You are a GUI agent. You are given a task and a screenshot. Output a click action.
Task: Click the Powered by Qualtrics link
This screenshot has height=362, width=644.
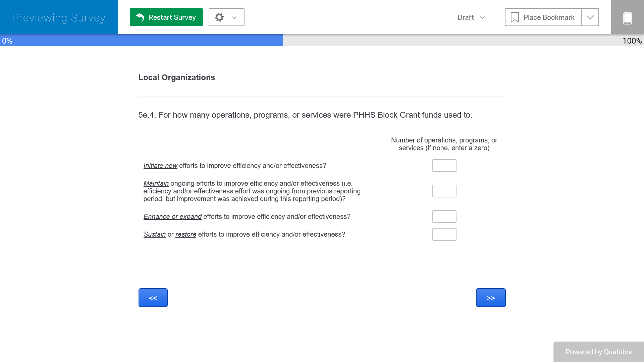tap(598, 352)
